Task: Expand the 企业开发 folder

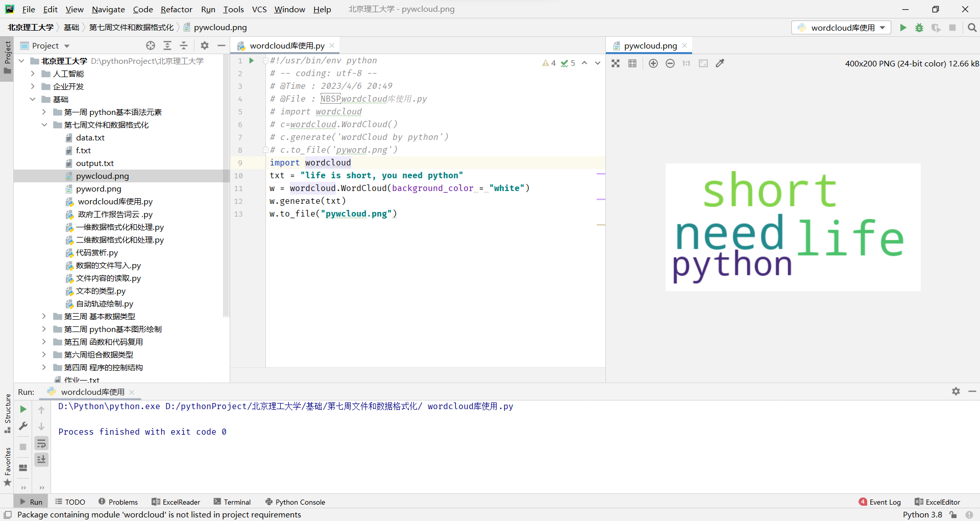Action: click(x=33, y=86)
